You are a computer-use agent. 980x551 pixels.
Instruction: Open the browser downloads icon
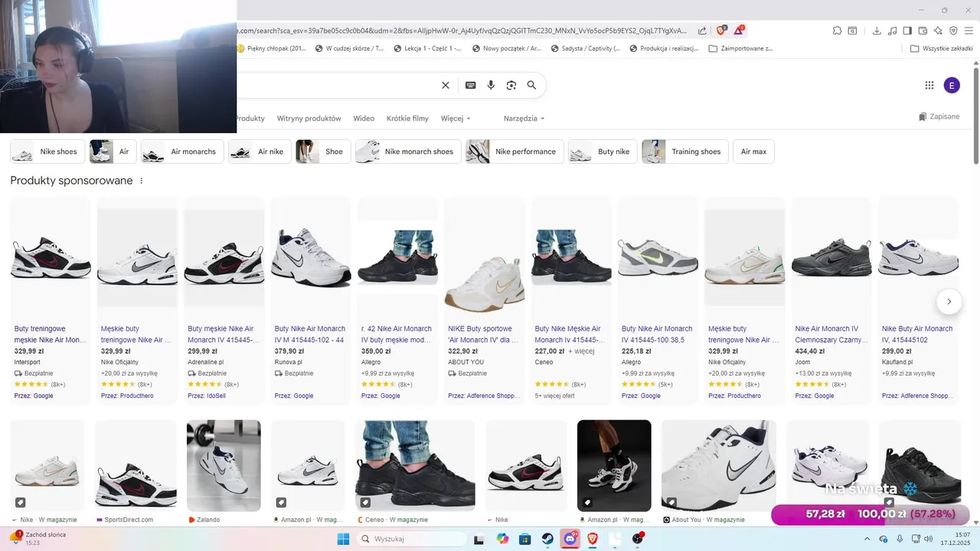pyautogui.click(x=877, y=31)
